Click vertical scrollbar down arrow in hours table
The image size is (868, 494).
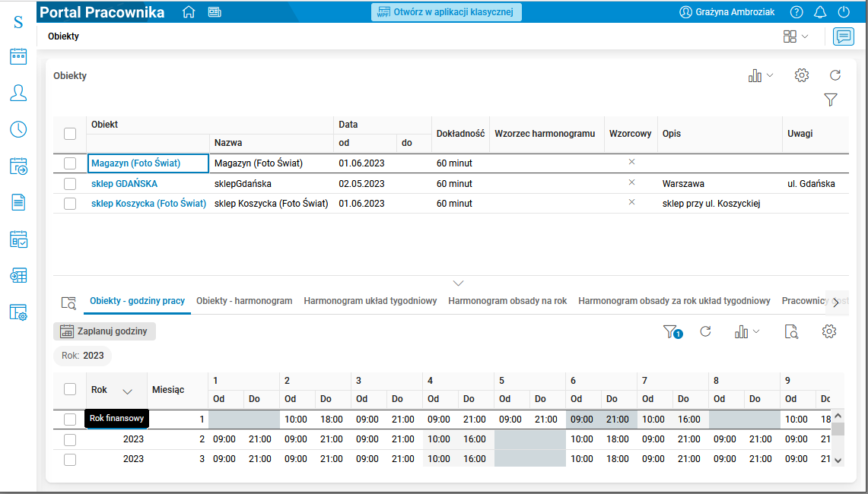(838, 461)
